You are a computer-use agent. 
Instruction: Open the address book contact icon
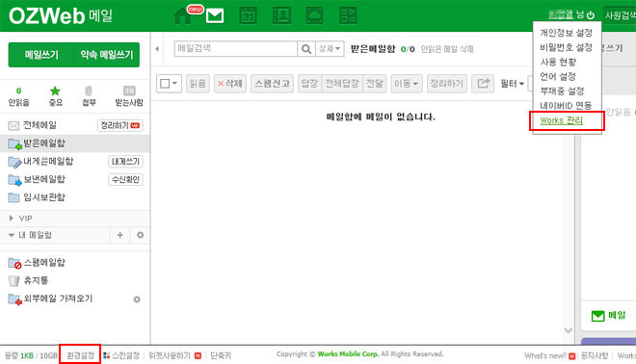(281, 15)
